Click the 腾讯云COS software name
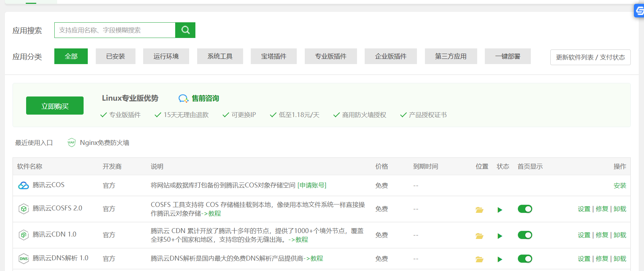The image size is (644, 271). (x=48, y=185)
